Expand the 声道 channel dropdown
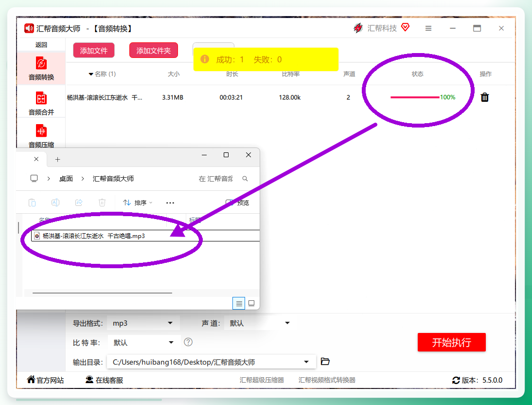The image size is (532, 405). [x=287, y=323]
